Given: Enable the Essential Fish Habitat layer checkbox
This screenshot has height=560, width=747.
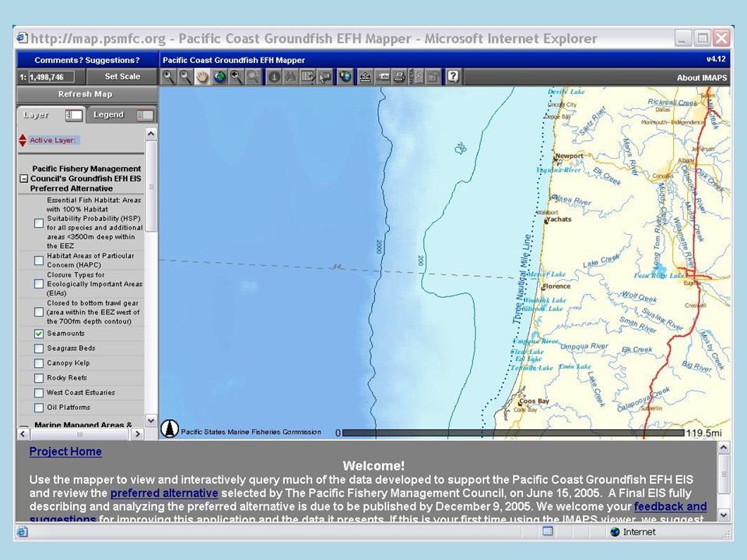Looking at the screenshot, I should point(39,223).
